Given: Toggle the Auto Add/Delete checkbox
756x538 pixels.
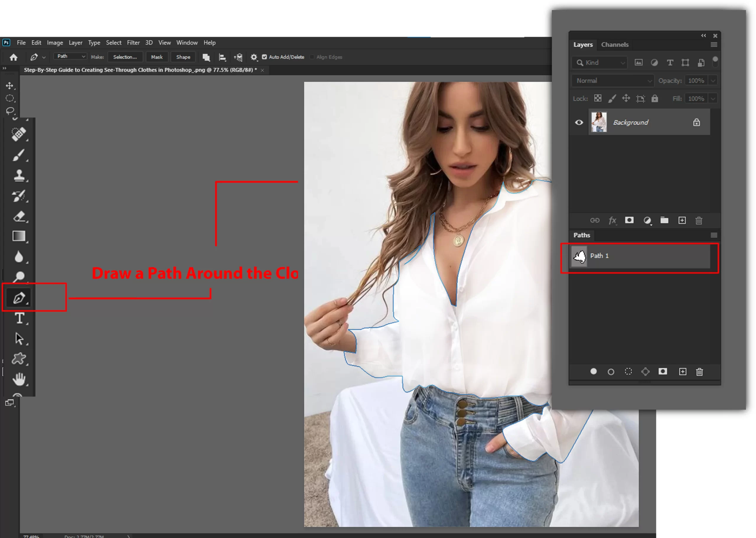Looking at the screenshot, I should click(x=264, y=57).
